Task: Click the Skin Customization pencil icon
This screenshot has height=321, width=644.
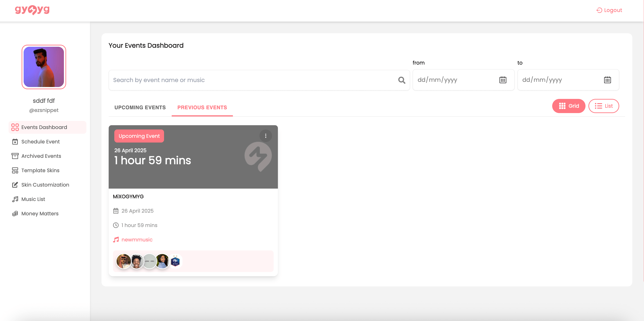Action: [15, 185]
